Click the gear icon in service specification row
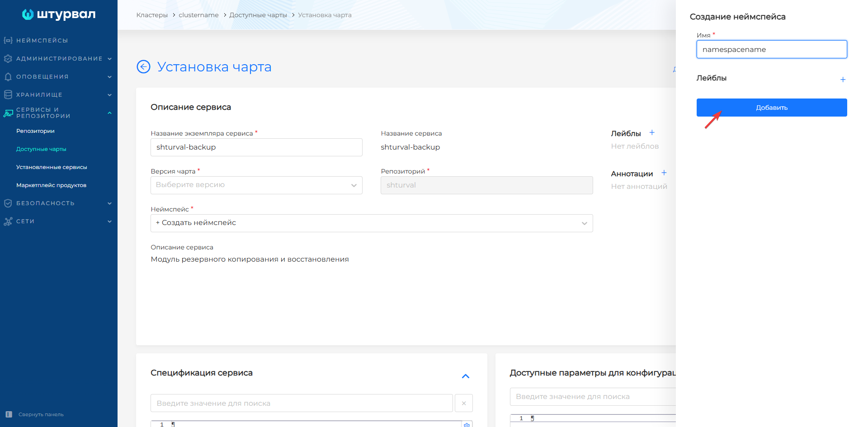868x427 pixels. click(x=467, y=424)
